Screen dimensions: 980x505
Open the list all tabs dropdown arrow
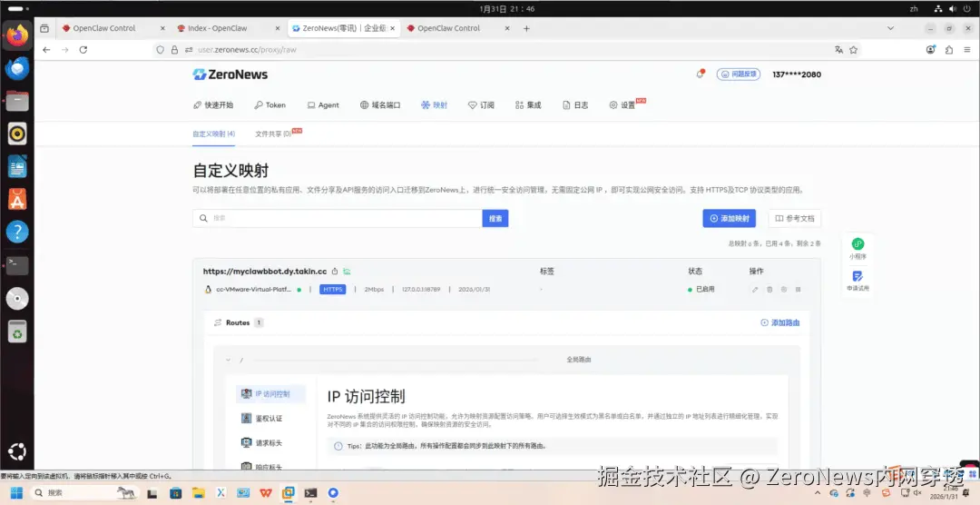[x=891, y=28]
